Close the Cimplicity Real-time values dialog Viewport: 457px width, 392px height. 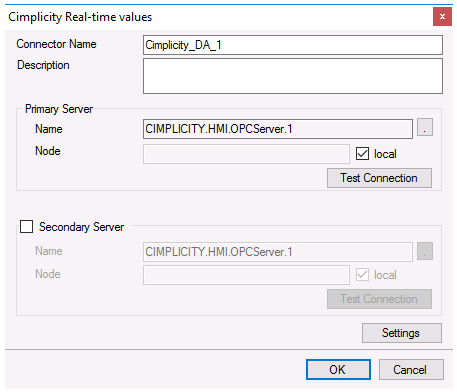(442, 17)
